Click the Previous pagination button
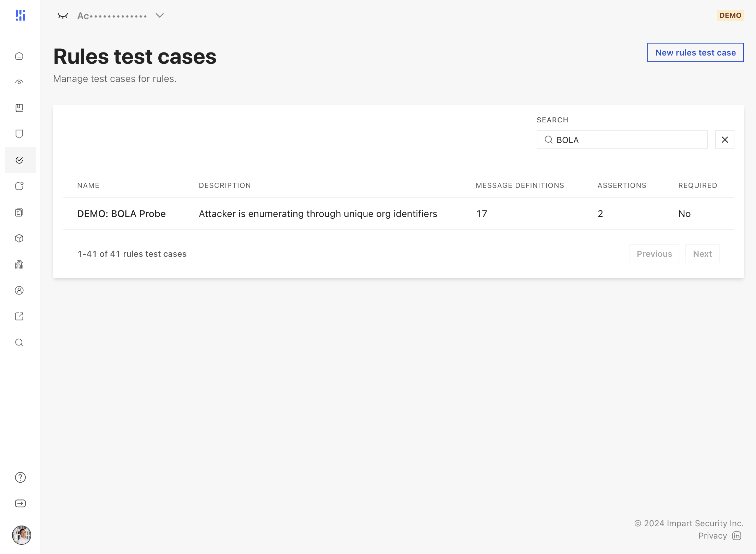The width and height of the screenshot is (756, 554). (654, 254)
